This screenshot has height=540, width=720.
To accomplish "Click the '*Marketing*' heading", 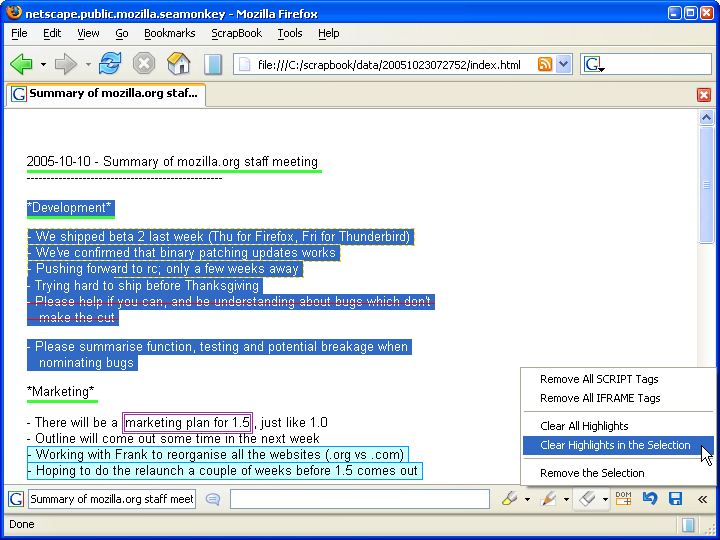I will click(61, 392).
